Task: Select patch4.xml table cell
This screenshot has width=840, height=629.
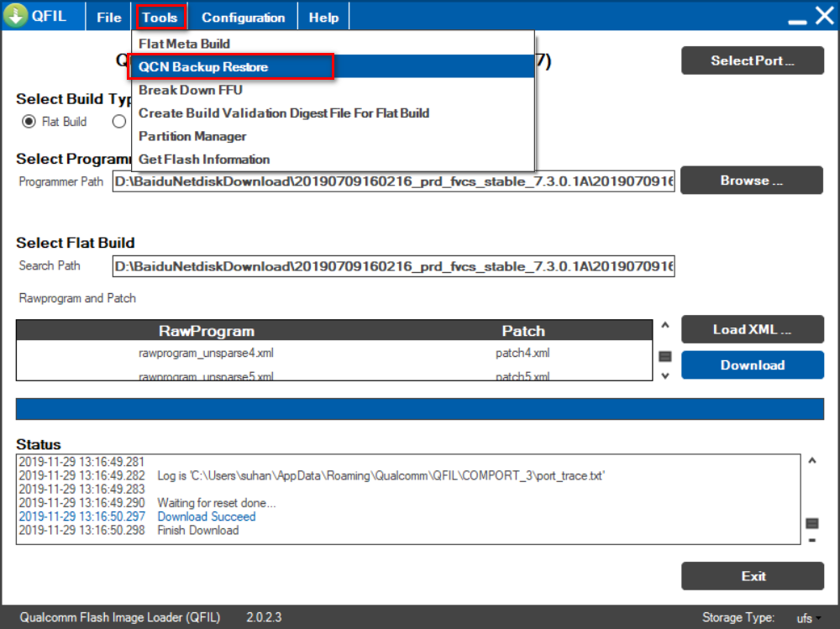Action: [x=522, y=353]
